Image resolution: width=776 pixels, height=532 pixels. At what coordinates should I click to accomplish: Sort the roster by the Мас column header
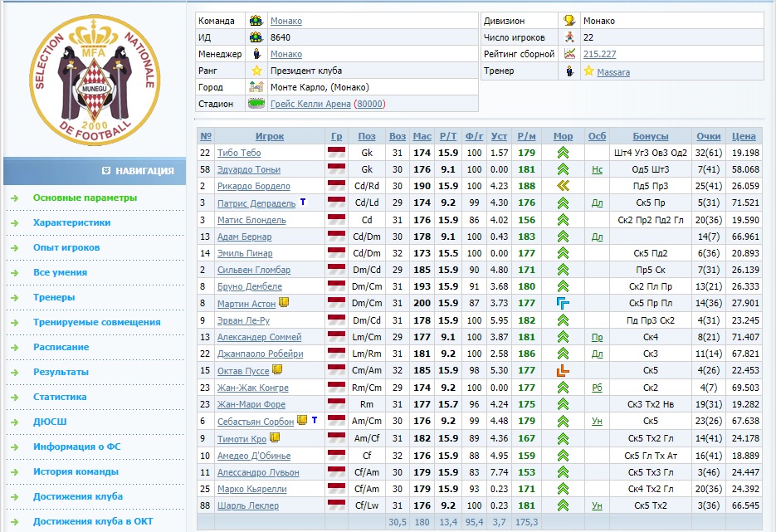click(x=422, y=136)
